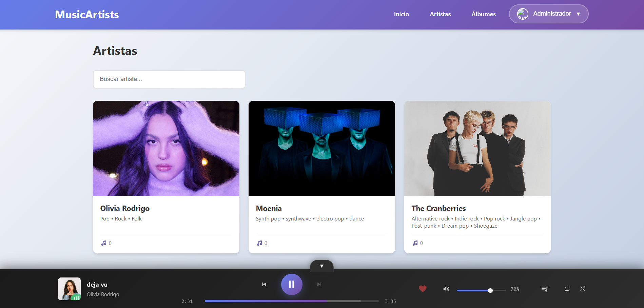Pause the playing song deja vu

pos(292,284)
